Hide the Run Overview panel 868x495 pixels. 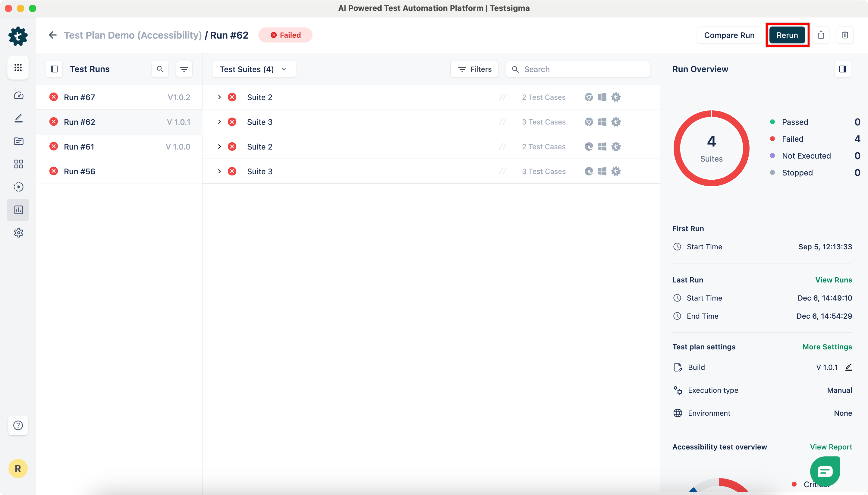(842, 69)
